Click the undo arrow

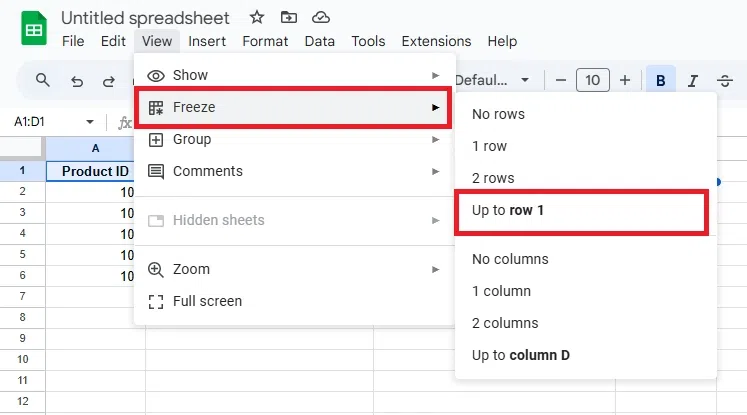[x=77, y=81]
